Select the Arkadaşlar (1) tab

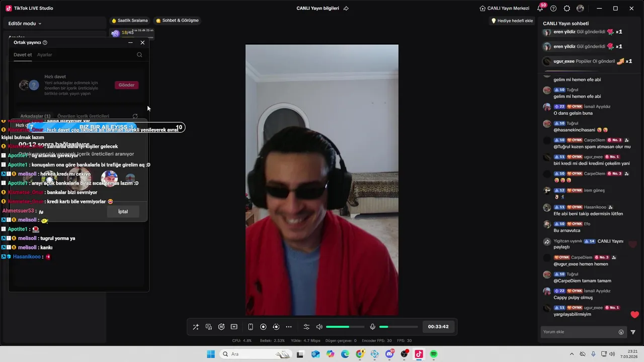click(35, 116)
